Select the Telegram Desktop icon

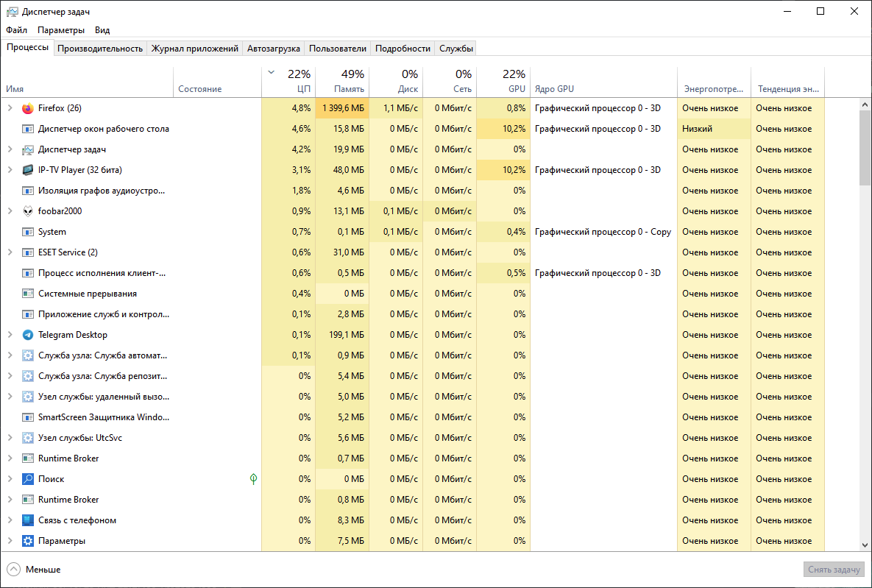(28, 335)
